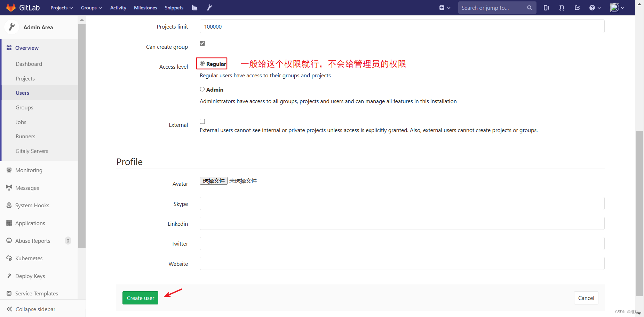Click the Overview grid icon
This screenshot has width=644, height=317.
tap(9, 48)
